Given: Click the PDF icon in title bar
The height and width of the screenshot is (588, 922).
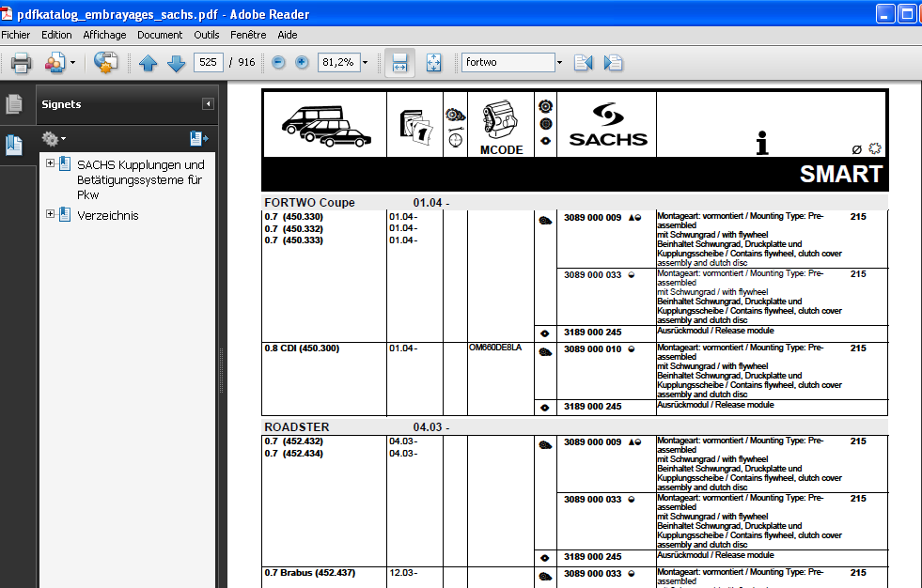Looking at the screenshot, I should tap(7, 12).
